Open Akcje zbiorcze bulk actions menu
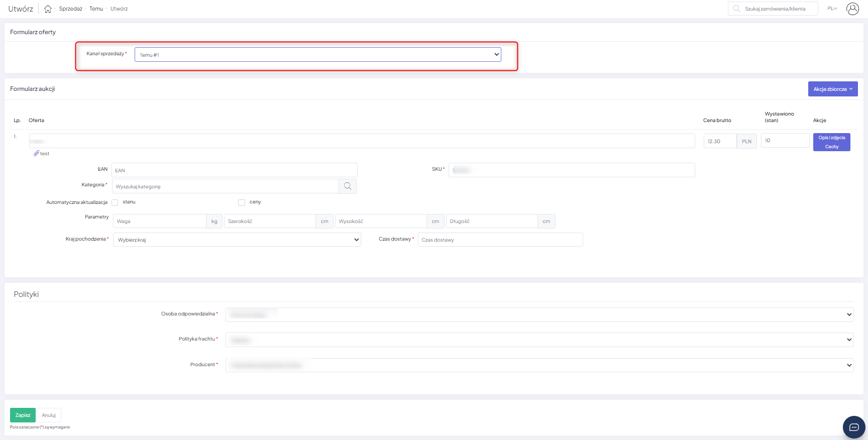Viewport: 868px width, 440px height. 832,89
